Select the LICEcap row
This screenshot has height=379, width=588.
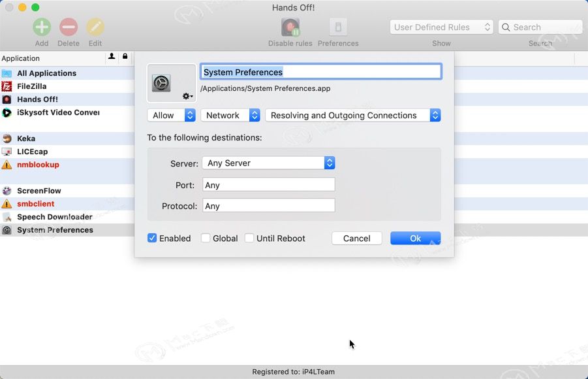[67, 152]
